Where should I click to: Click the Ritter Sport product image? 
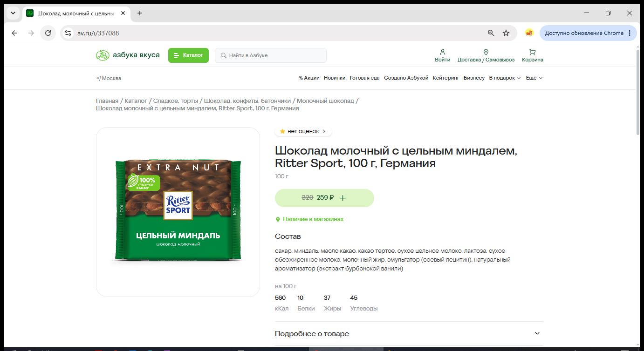[x=178, y=212]
